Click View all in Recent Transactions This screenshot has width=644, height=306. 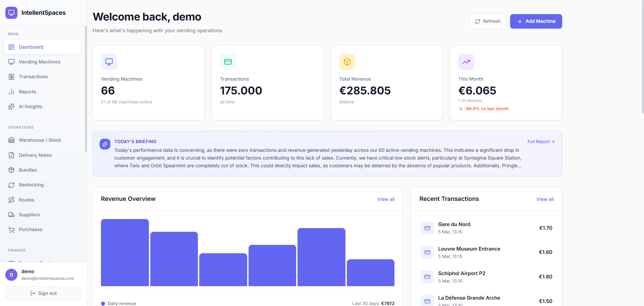click(x=545, y=199)
